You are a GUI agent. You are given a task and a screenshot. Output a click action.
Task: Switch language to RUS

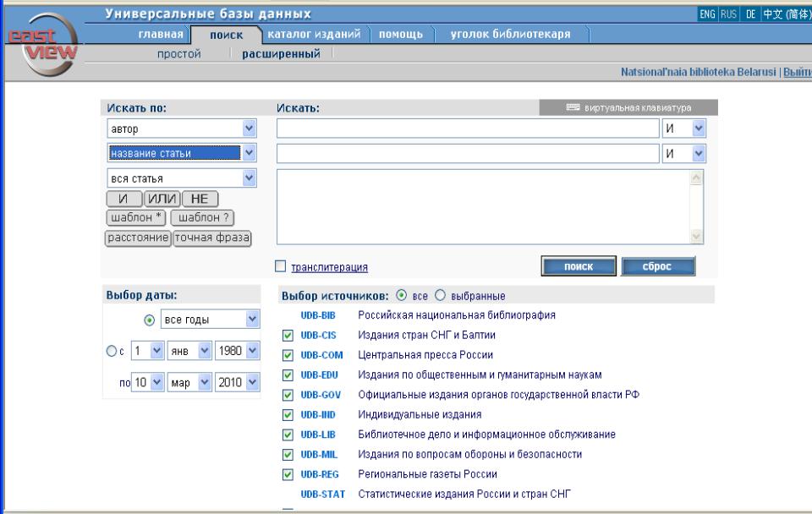pyautogui.click(x=728, y=14)
